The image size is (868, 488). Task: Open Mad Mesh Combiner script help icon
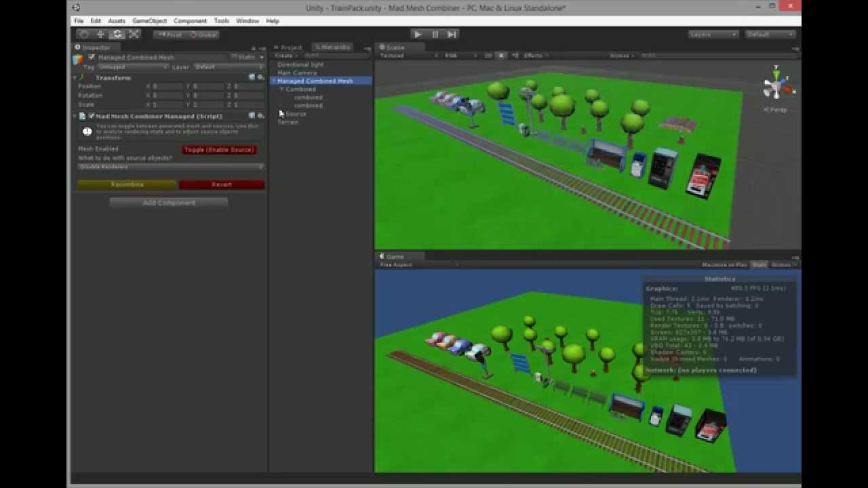coord(252,116)
